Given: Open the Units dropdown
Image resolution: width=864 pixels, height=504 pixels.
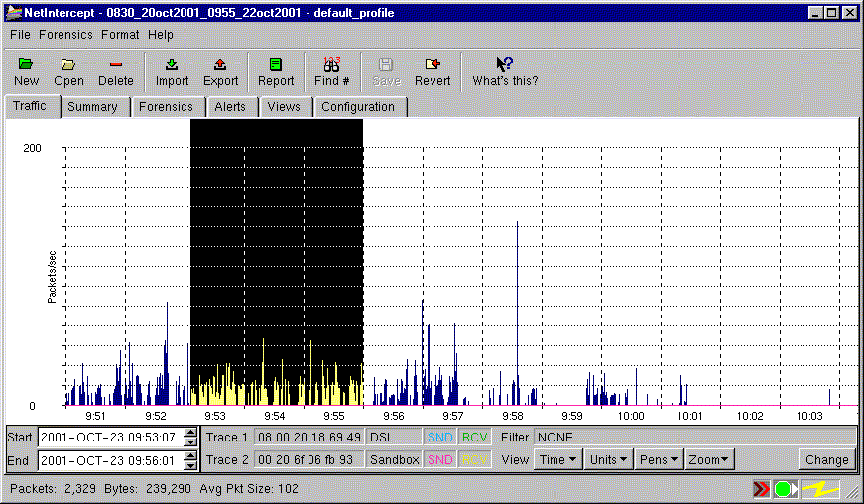Looking at the screenshot, I should [x=608, y=460].
